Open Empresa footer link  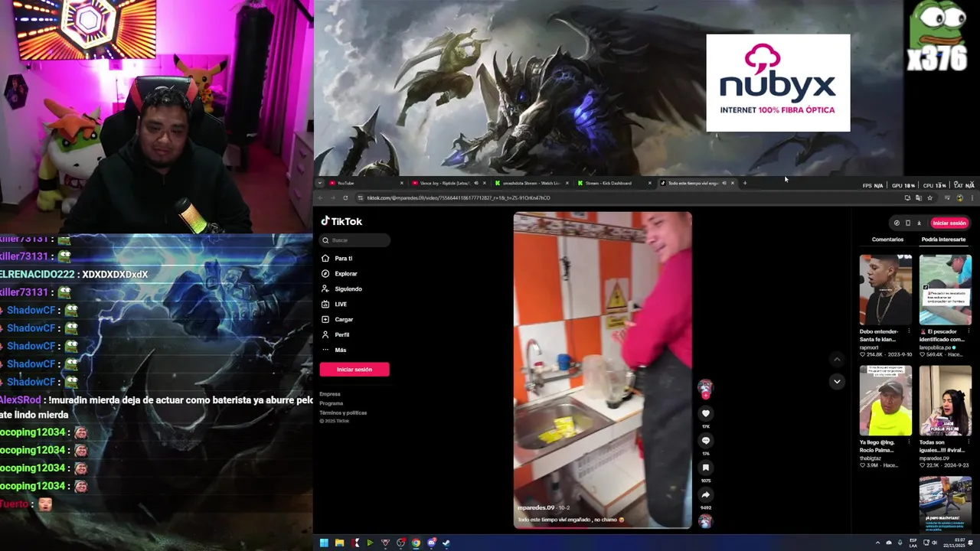pyautogui.click(x=330, y=394)
